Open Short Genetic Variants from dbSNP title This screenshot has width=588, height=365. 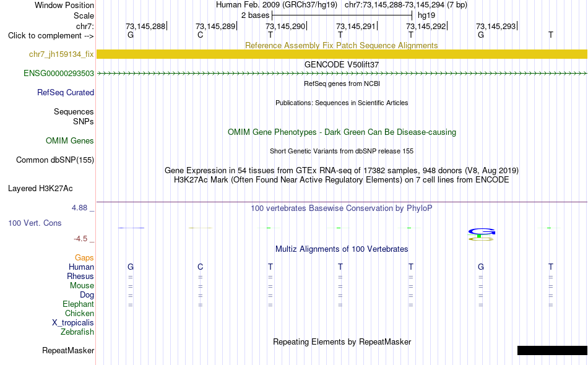[342, 151]
